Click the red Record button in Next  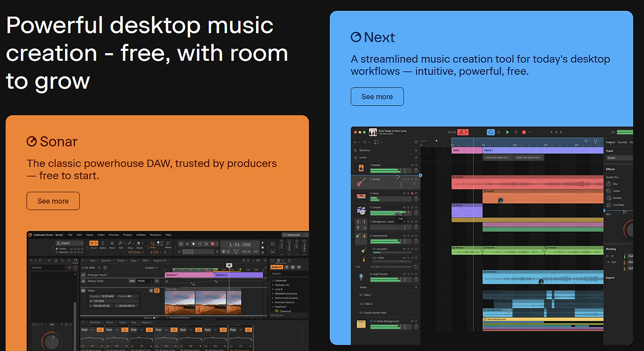(524, 132)
